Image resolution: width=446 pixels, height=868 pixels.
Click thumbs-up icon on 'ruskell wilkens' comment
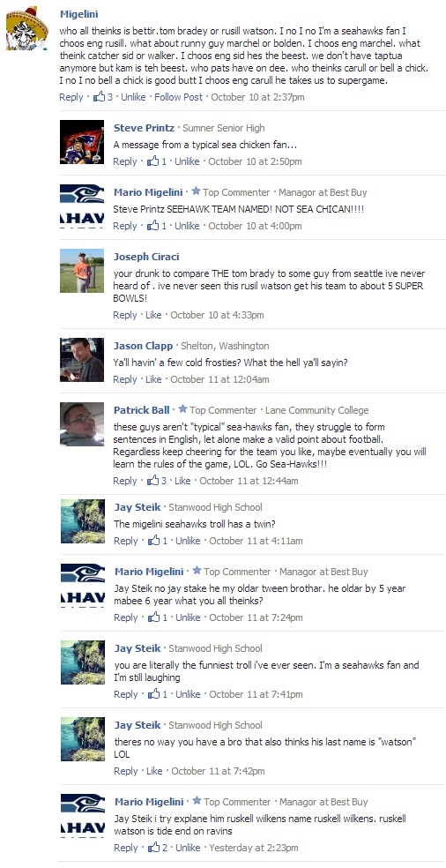[154, 848]
